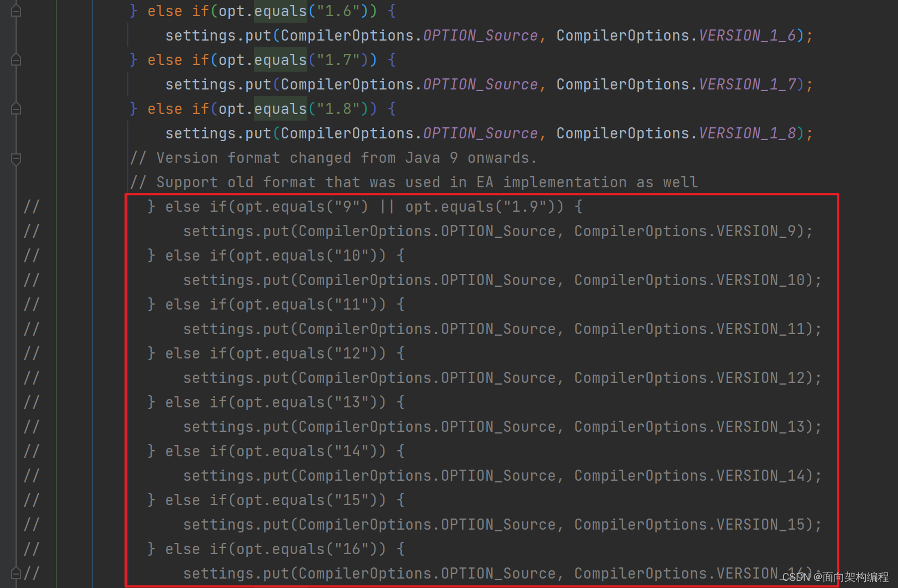Click the commented VERSION_10 constant
This screenshot has width=898, height=588.
tap(761, 280)
